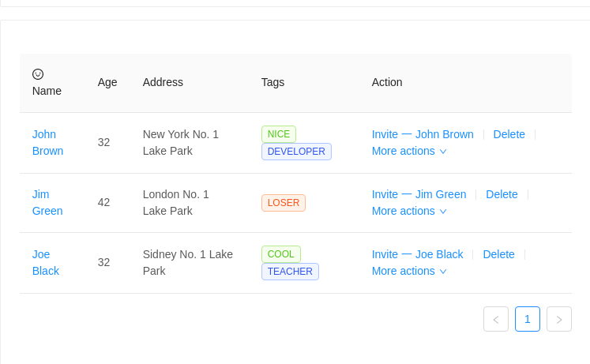Expand More actions for Joe Black
Screen dimensions: 590x364
pyautogui.click(x=409, y=271)
